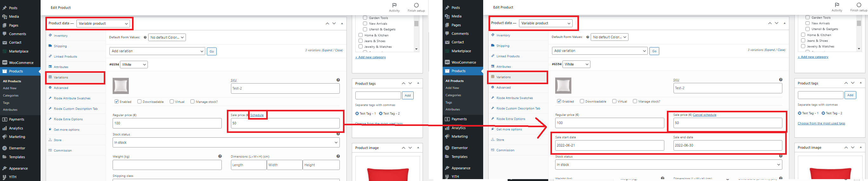868x181 pixels.
Task: Click YITH icon in left screenshot sidebar
Action: (5, 177)
